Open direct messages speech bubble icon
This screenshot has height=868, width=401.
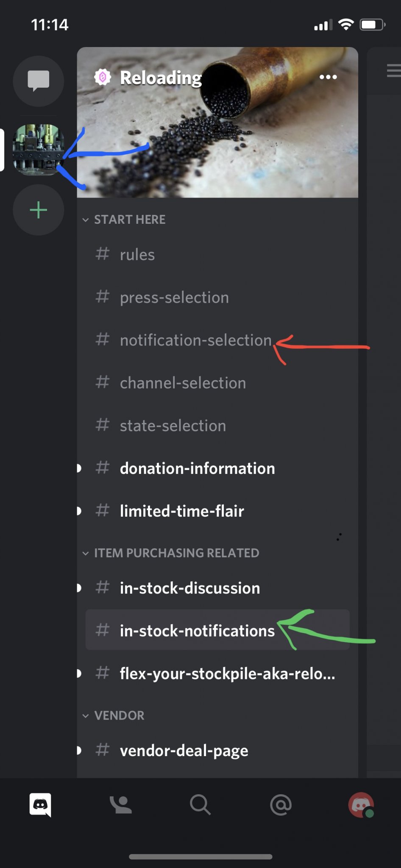point(39,81)
